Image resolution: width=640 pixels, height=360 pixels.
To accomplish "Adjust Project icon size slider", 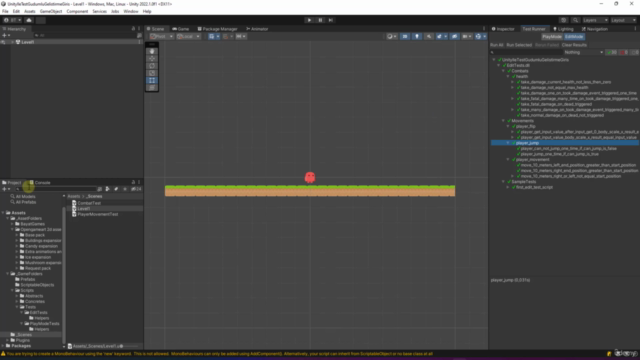I will [130, 346].
